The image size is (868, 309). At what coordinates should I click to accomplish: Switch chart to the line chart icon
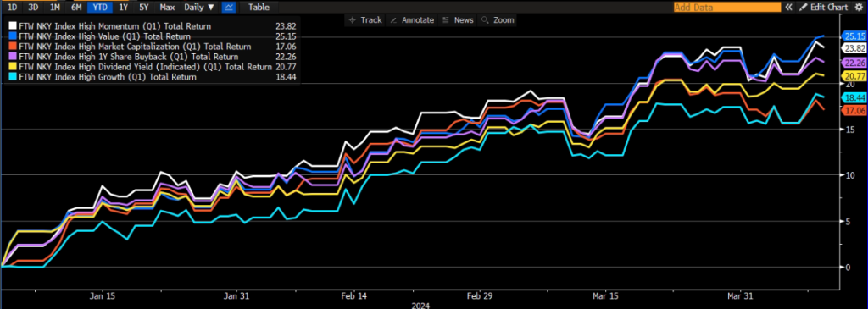(x=228, y=7)
